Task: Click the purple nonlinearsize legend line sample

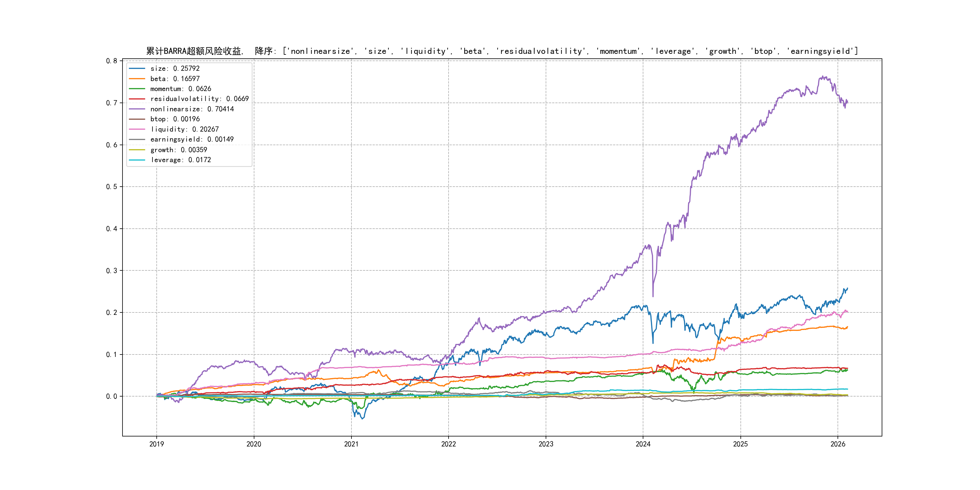Action: (x=137, y=109)
